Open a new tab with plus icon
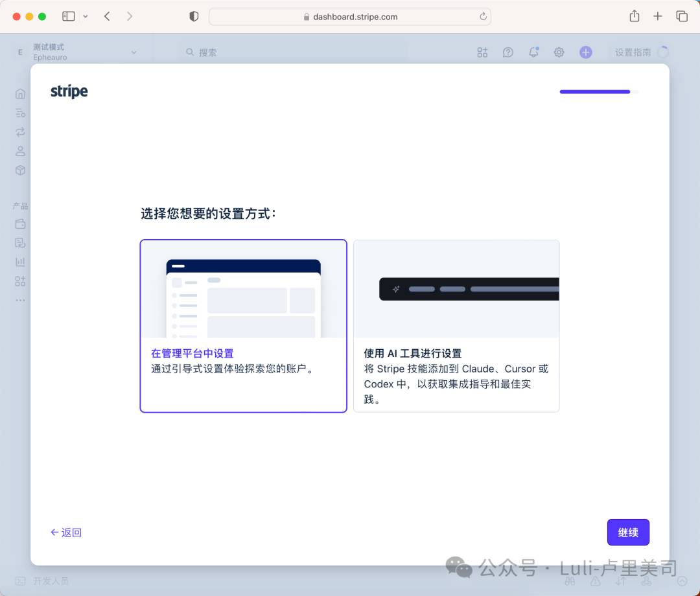The width and height of the screenshot is (700, 596). tap(658, 16)
